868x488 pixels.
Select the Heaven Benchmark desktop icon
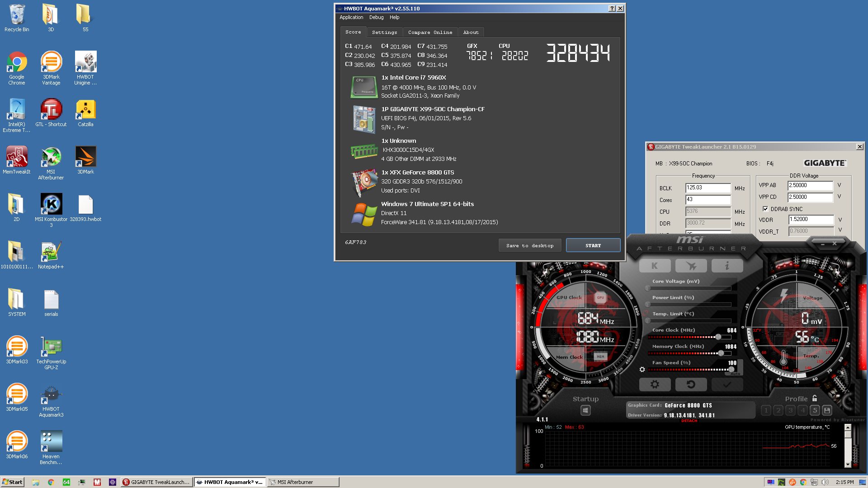click(x=51, y=447)
